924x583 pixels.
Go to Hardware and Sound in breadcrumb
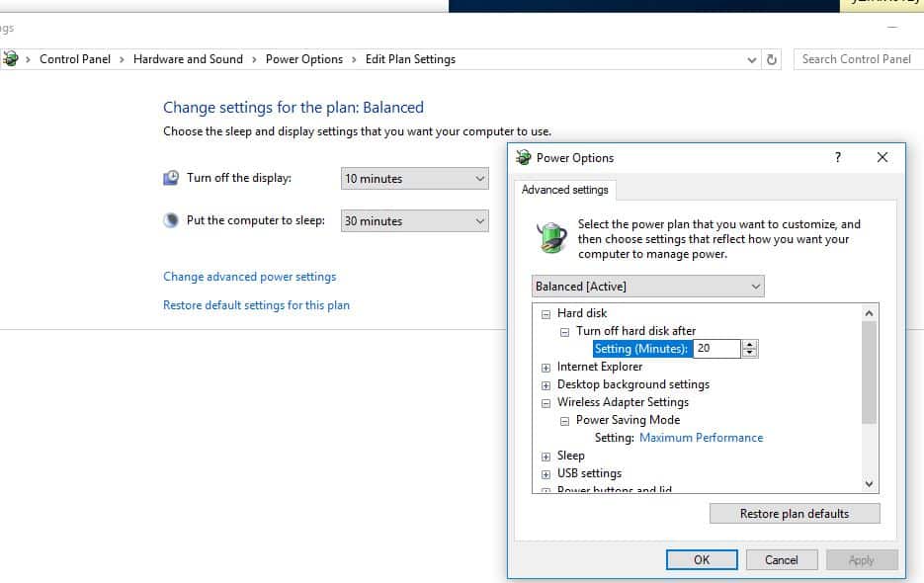[x=188, y=59]
